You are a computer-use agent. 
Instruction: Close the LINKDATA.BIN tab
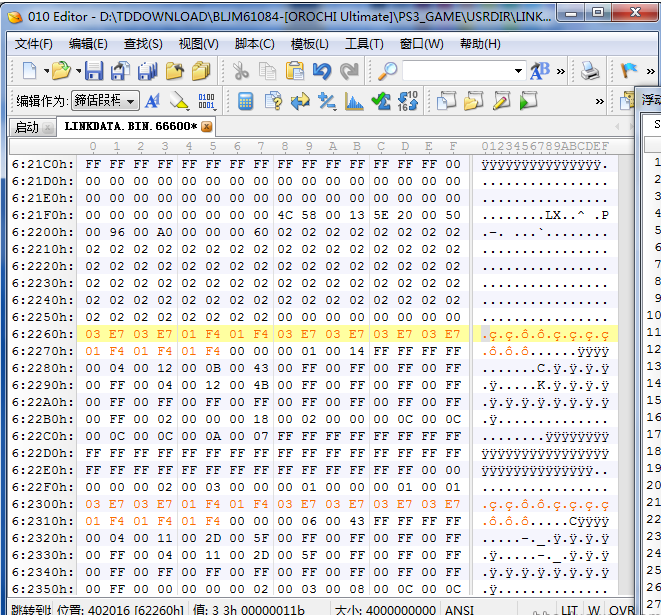point(207,127)
